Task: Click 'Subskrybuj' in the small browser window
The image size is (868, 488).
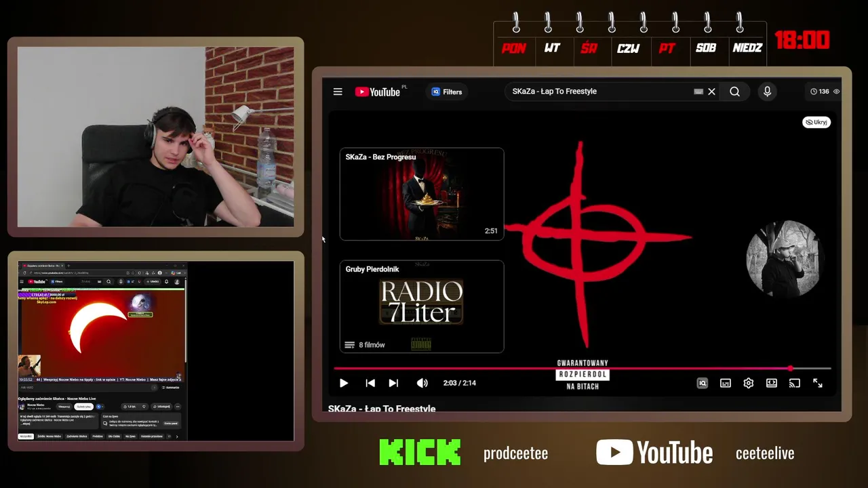Action: pyautogui.click(x=83, y=407)
